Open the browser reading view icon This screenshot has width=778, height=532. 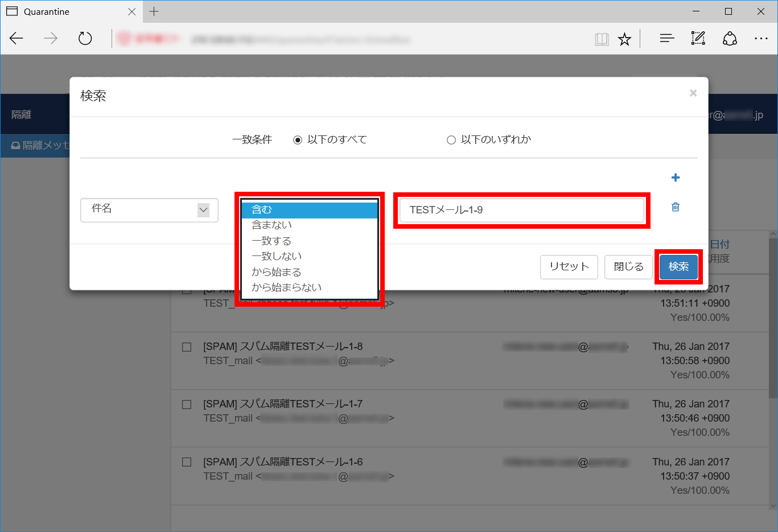602,39
